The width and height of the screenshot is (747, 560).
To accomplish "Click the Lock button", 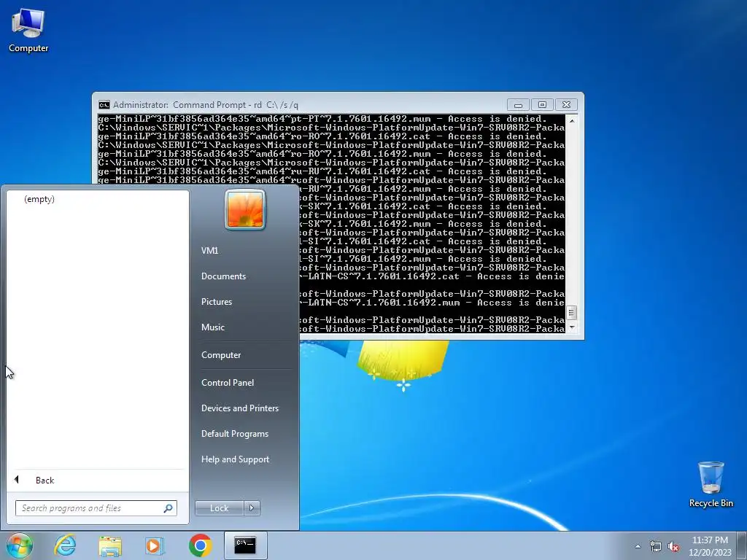I will [x=219, y=508].
